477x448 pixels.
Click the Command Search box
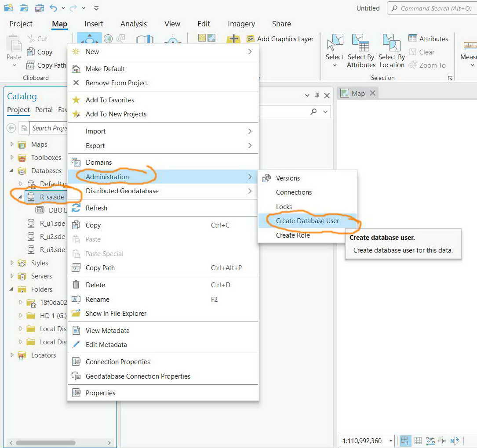coord(432,8)
